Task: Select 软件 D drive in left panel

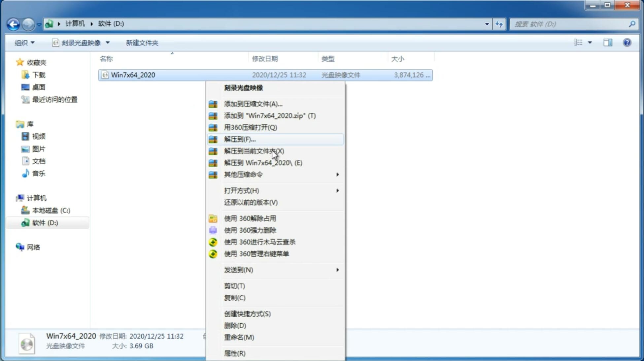Action: (44, 222)
